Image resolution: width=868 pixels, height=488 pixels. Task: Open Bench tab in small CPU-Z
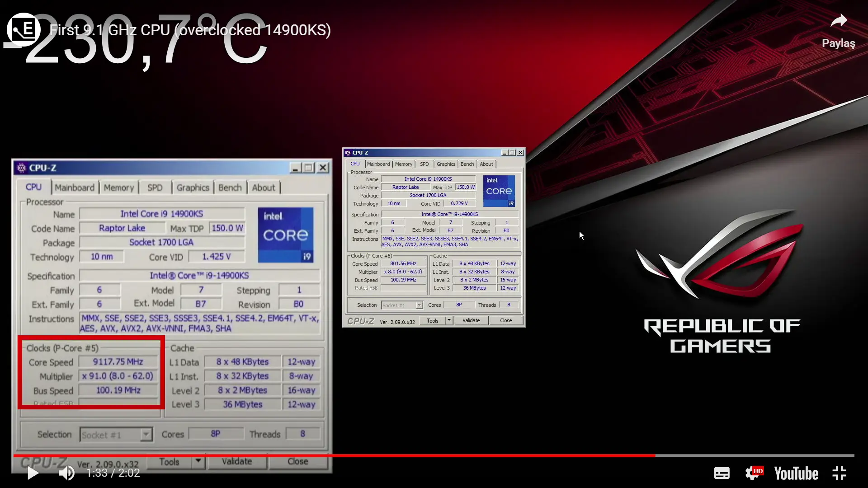(467, 164)
